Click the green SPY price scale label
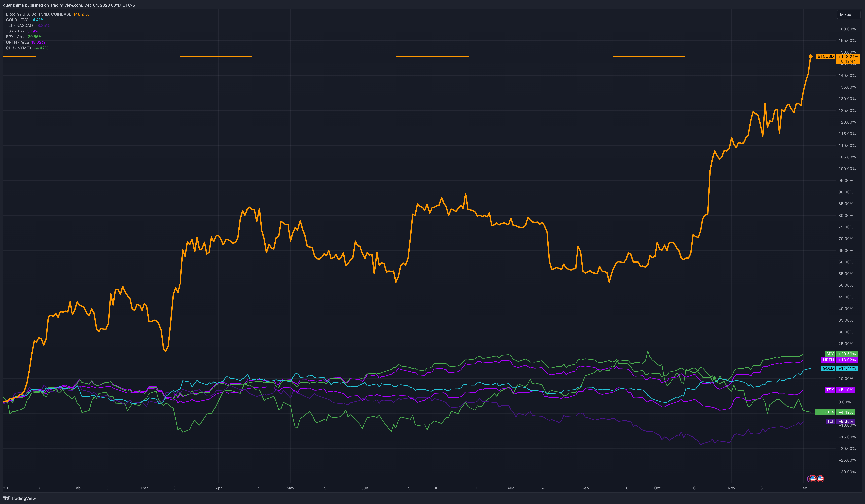Viewport: 865px width, 504px height. click(x=830, y=354)
